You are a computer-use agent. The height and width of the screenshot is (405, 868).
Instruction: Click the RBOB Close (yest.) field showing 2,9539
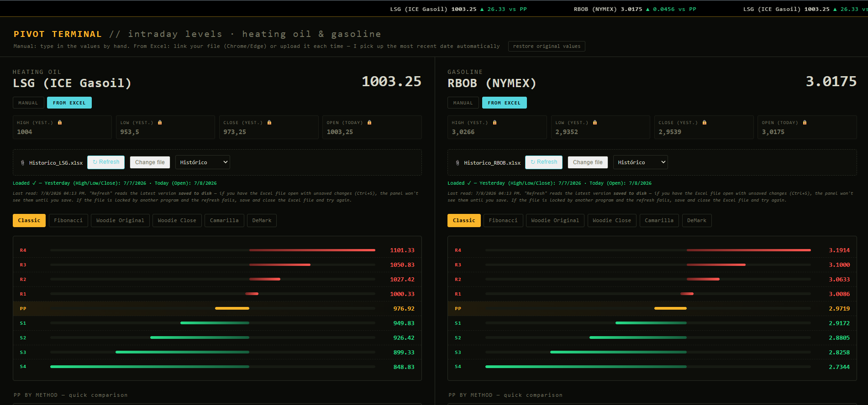click(x=704, y=127)
